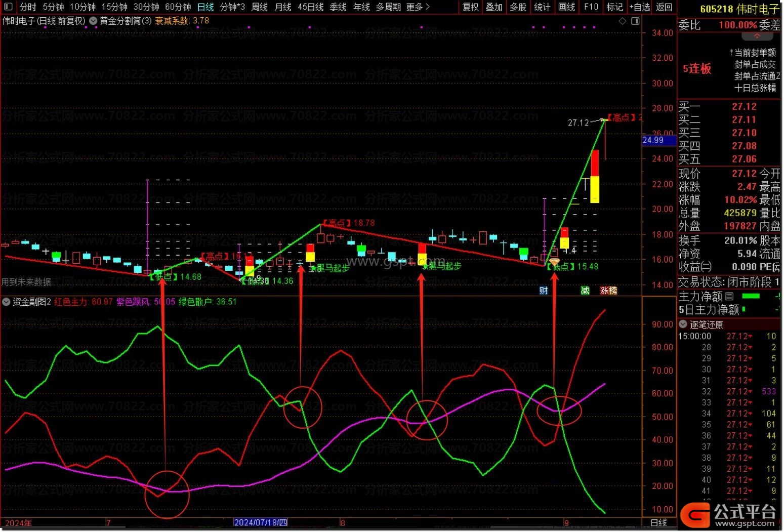
Task: Select the 分钟*3 period tab
Action: pos(232,7)
